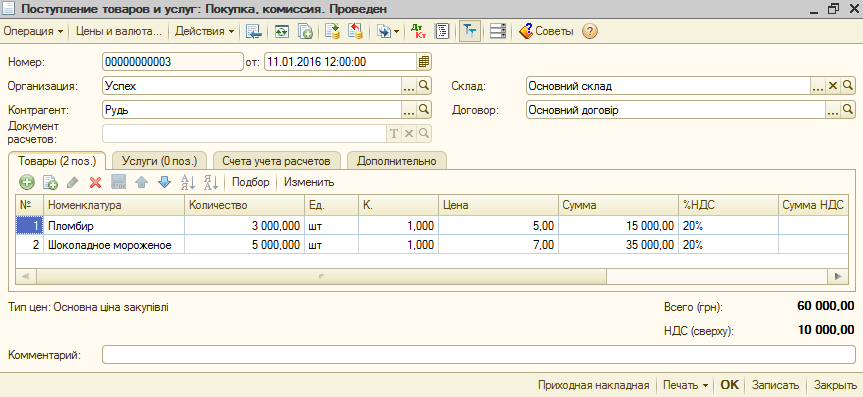Open the Дополнительно tab
The width and height of the screenshot is (863, 397).
396,161
